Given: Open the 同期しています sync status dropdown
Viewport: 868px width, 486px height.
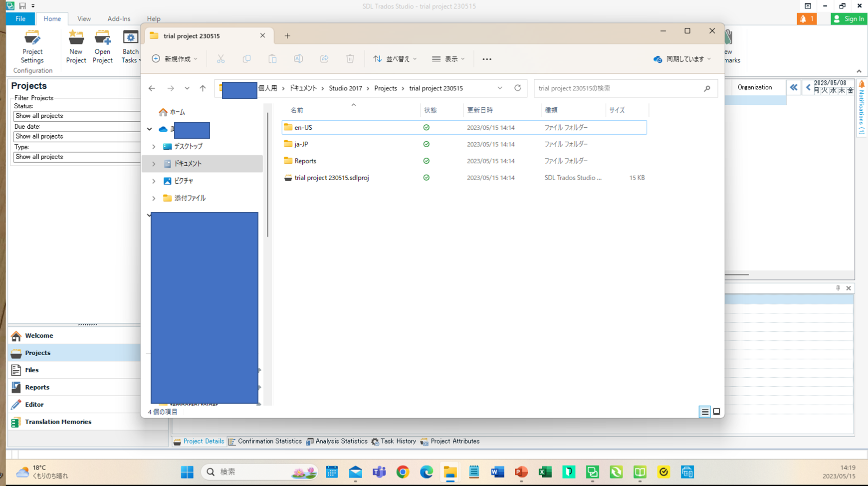Looking at the screenshot, I should 682,59.
